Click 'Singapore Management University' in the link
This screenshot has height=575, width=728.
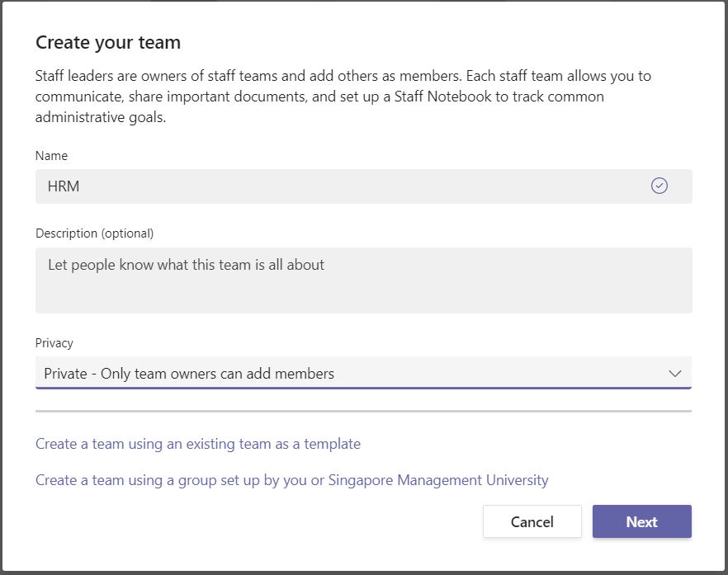point(438,480)
